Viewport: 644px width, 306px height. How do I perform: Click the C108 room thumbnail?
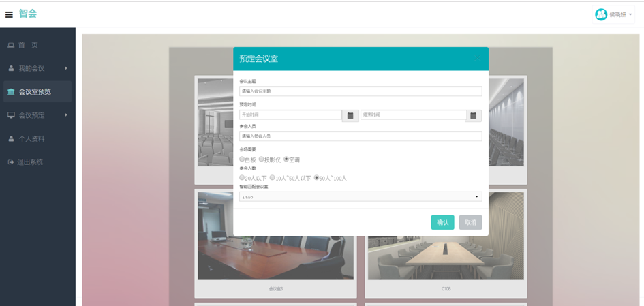click(446, 257)
